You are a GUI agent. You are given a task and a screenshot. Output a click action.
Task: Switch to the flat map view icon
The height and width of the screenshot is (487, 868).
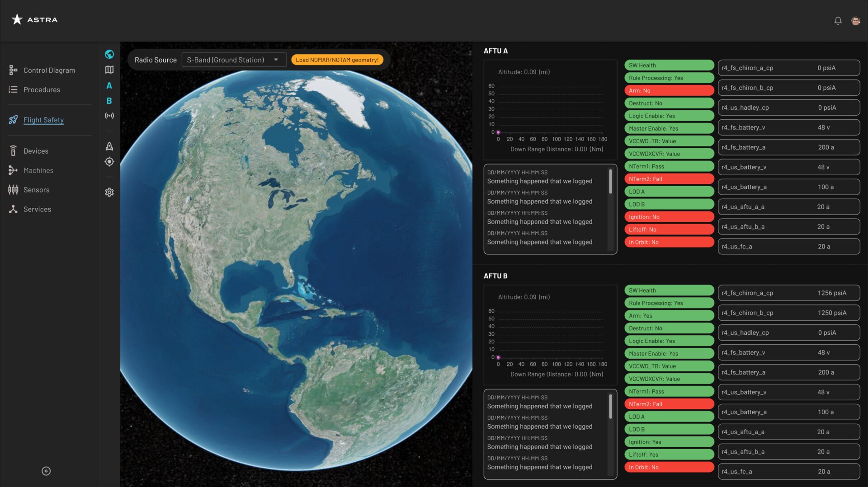click(109, 70)
